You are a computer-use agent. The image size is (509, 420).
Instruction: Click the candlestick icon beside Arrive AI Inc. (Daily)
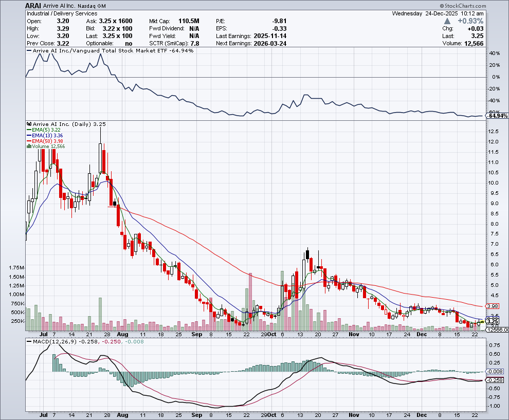point(29,124)
